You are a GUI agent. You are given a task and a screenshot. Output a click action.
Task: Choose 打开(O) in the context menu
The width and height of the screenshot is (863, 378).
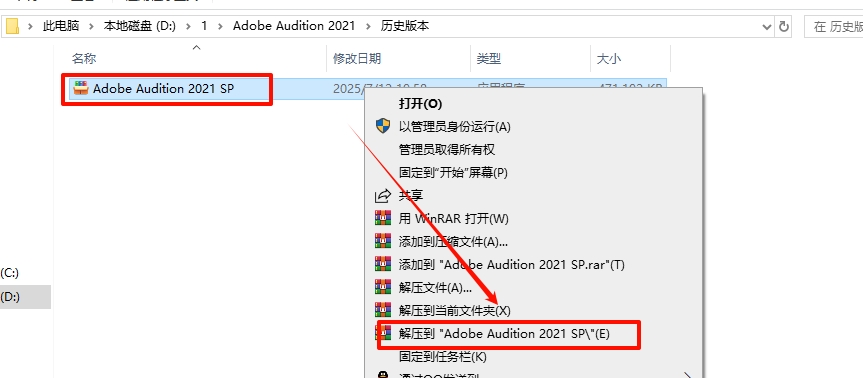[420, 103]
